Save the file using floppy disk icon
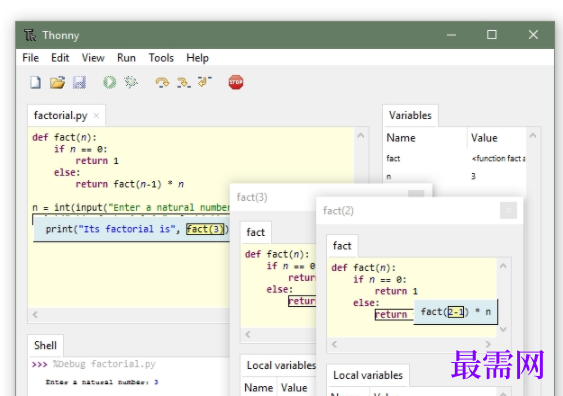This screenshot has width=563, height=396. (79, 83)
